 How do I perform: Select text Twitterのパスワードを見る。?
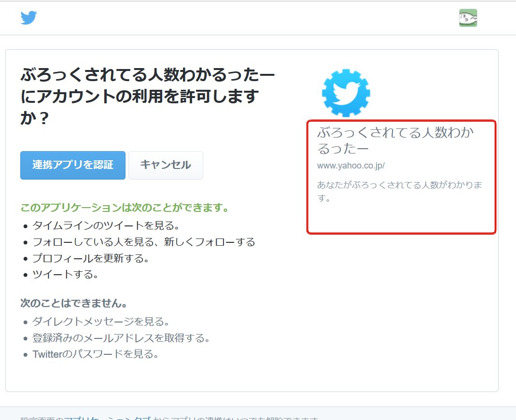(x=96, y=354)
